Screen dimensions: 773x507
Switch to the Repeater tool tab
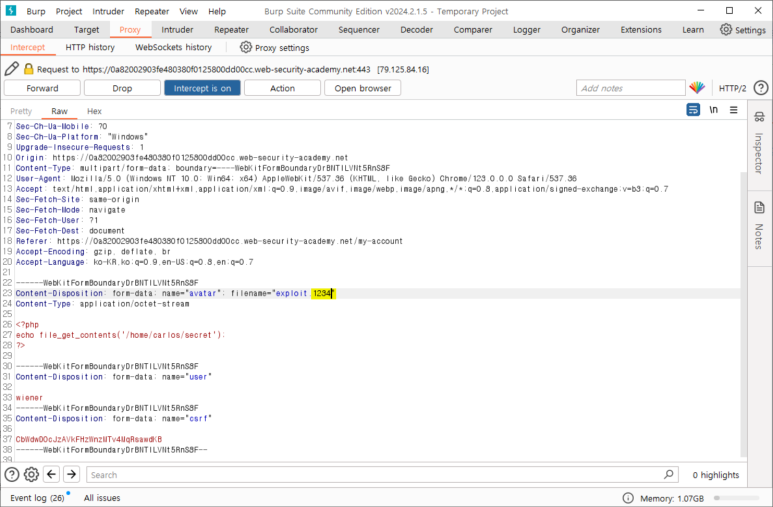coord(231,30)
